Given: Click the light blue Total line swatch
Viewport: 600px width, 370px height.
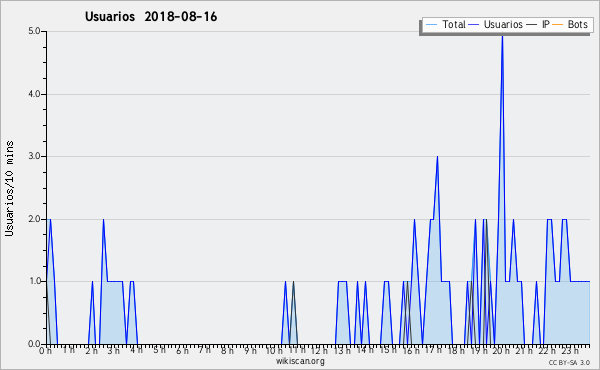Looking at the screenshot, I should 431,25.
